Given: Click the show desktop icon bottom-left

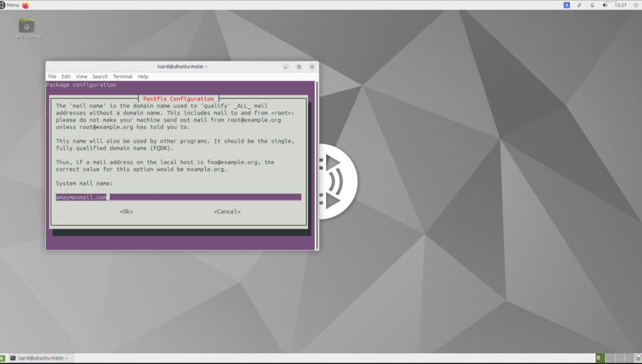Looking at the screenshot, I should coord(3,358).
